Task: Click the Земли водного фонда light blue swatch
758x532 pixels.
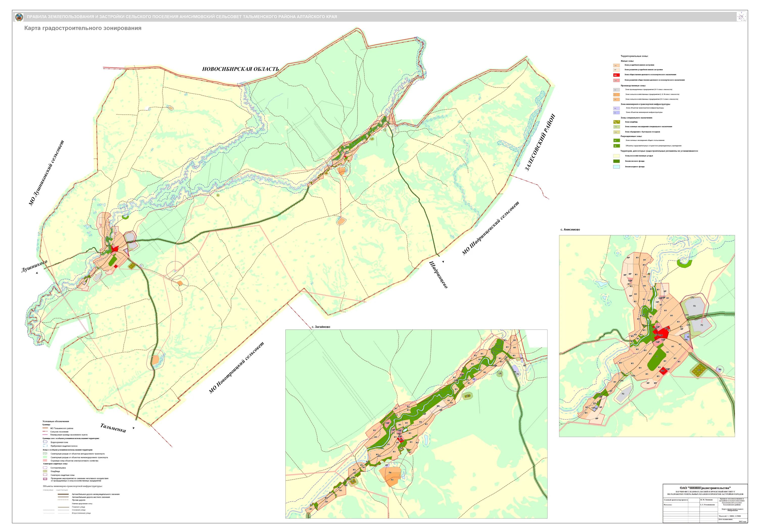Action: pyautogui.click(x=616, y=167)
